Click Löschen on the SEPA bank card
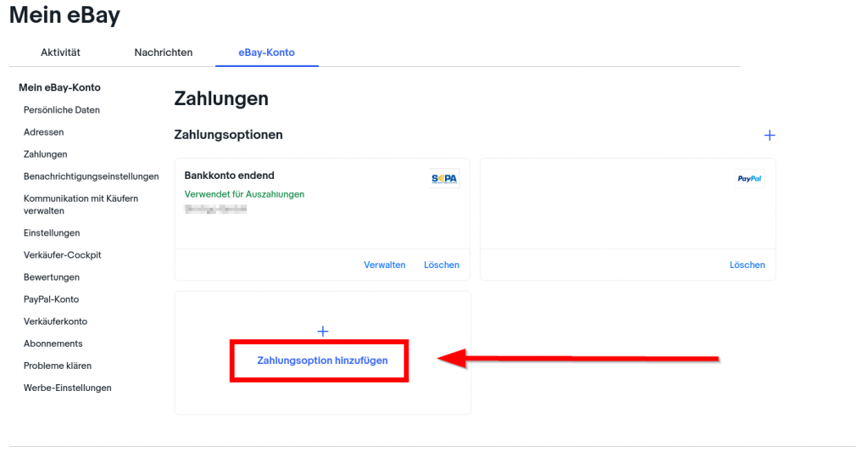This screenshot has width=868, height=458. tap(441, 265)
